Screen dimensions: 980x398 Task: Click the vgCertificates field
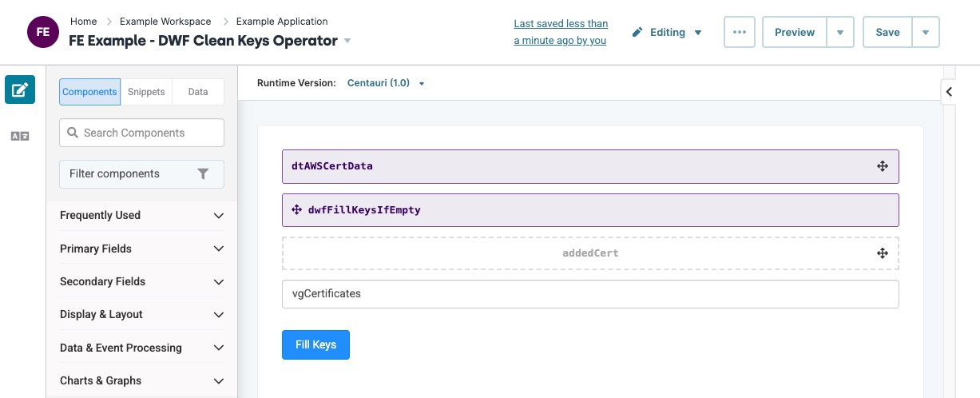(x=590, y=293)
